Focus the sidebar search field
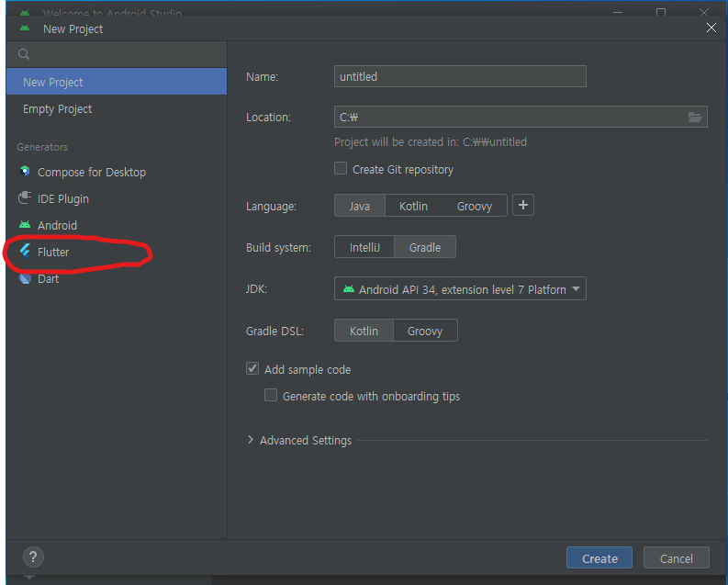This screenshot has width=728, height=585. point(116,54)
